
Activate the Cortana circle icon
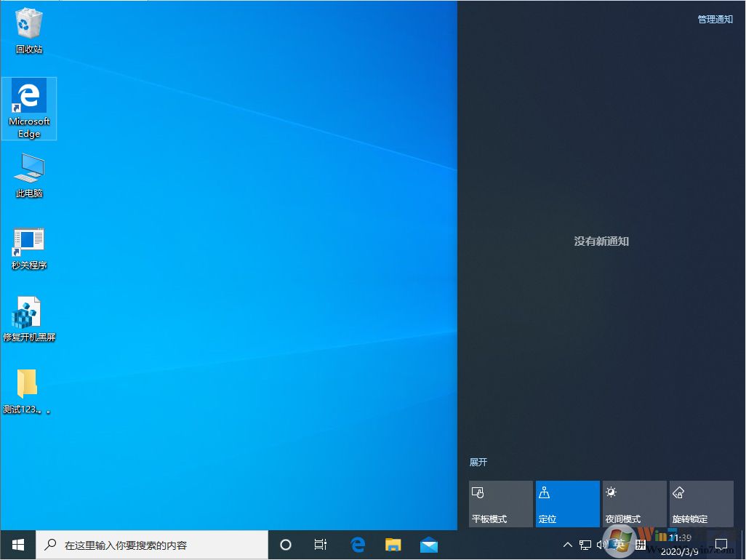pyautogui.click(x=285, y=544)
